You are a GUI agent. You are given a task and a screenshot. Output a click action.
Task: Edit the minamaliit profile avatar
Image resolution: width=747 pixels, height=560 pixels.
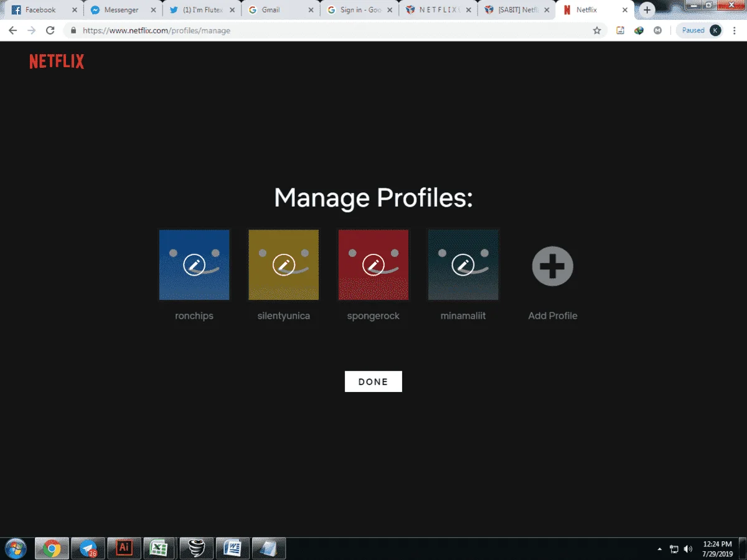click(x=463, y=265)
